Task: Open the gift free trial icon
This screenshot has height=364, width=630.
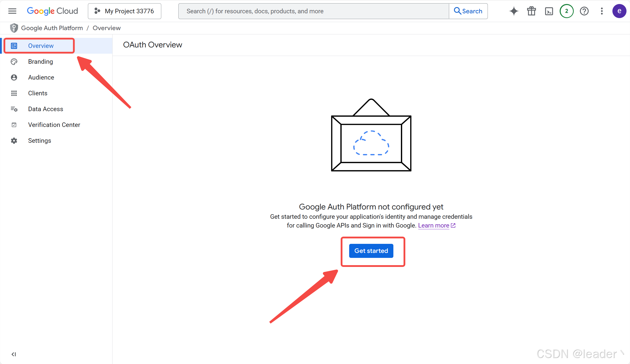Action: (531, 11)
